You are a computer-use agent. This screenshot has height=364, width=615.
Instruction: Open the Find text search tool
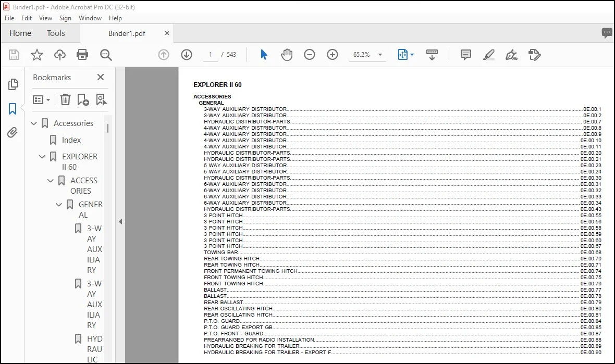point(106,55)
